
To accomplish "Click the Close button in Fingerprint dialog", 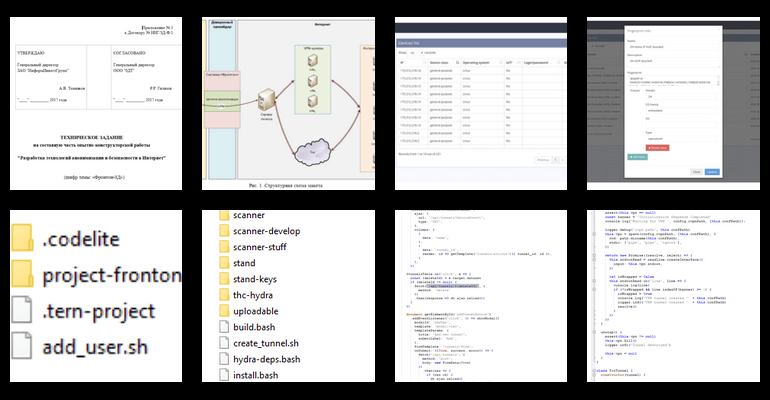I will pyautogui.click(x=696, y=172).
